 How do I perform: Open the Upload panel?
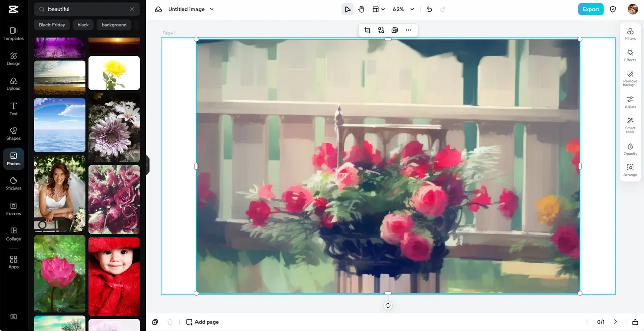tap(13, 84)
